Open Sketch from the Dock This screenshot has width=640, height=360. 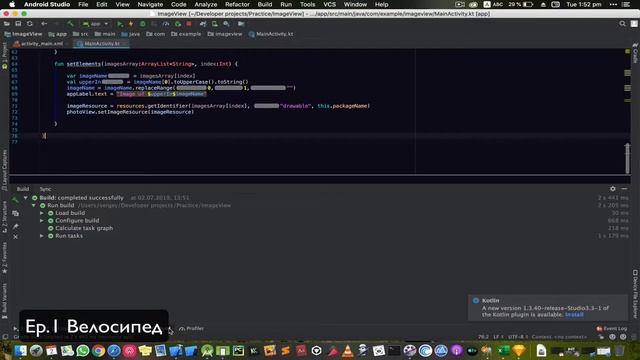coord(519,350)
